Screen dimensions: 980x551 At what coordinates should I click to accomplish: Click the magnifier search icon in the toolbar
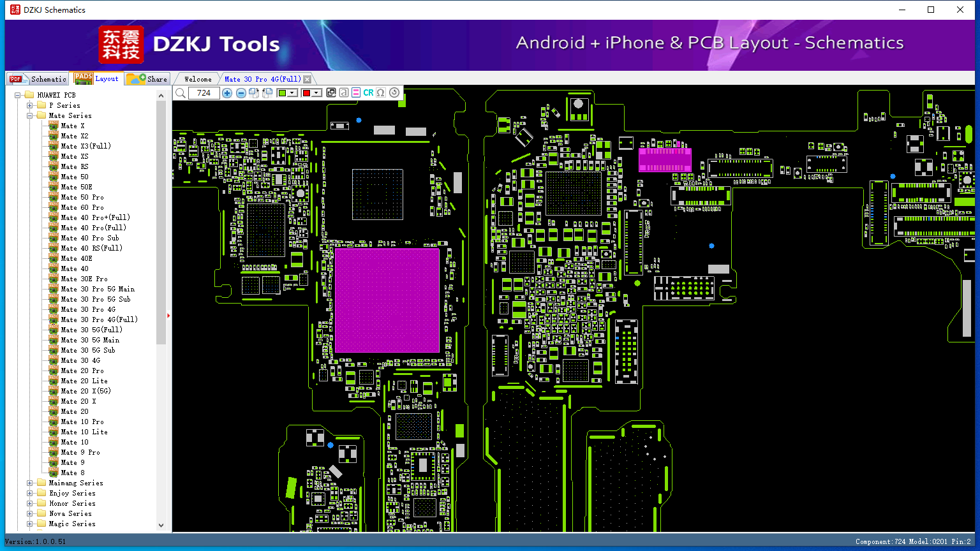point(181,93)
